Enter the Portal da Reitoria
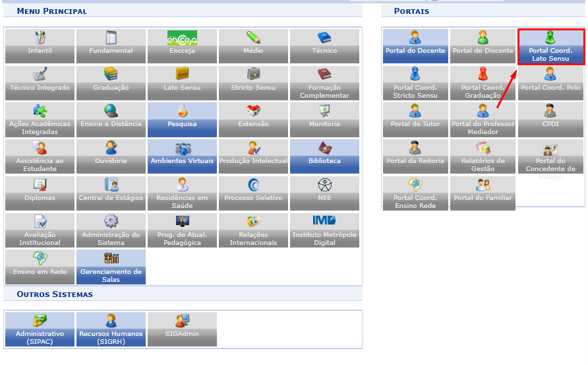588x365 pixels. (415, 156)
